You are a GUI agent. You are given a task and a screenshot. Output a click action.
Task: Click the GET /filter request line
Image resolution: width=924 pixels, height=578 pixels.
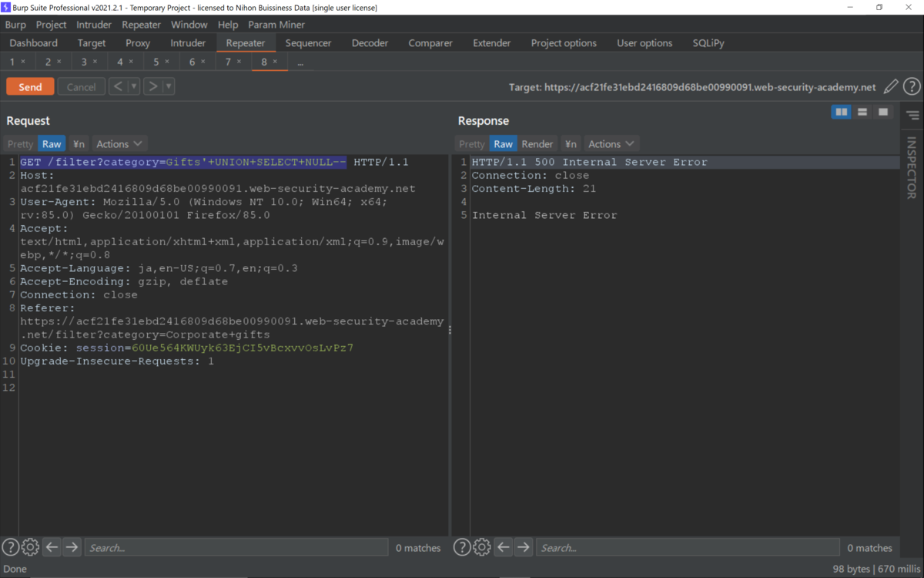214,163
